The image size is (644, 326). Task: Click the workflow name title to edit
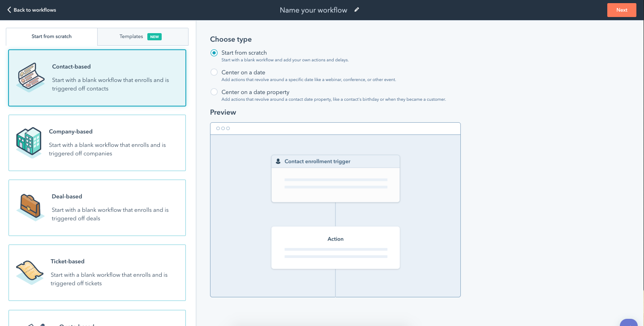pos(314,9)
